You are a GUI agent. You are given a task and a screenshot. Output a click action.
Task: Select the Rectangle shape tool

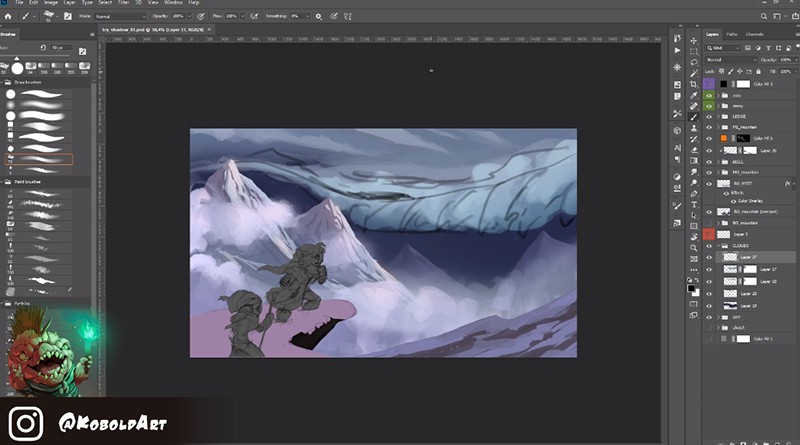click(694, 227)
